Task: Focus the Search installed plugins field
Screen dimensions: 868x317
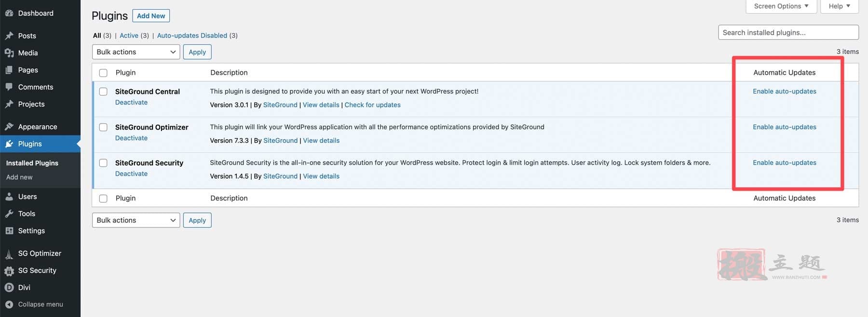Action: pos(788,32)
